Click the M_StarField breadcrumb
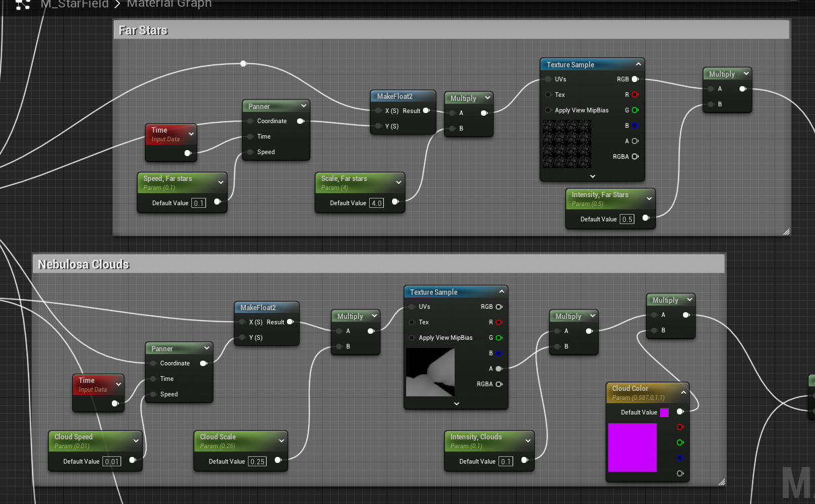The width and height of the screenshot is (815, 504). point(74,4)
